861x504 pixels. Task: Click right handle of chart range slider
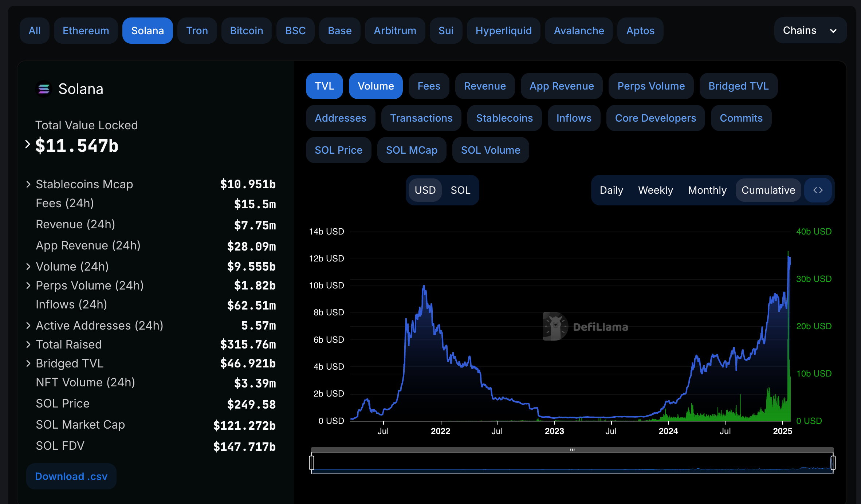[833, 462]
